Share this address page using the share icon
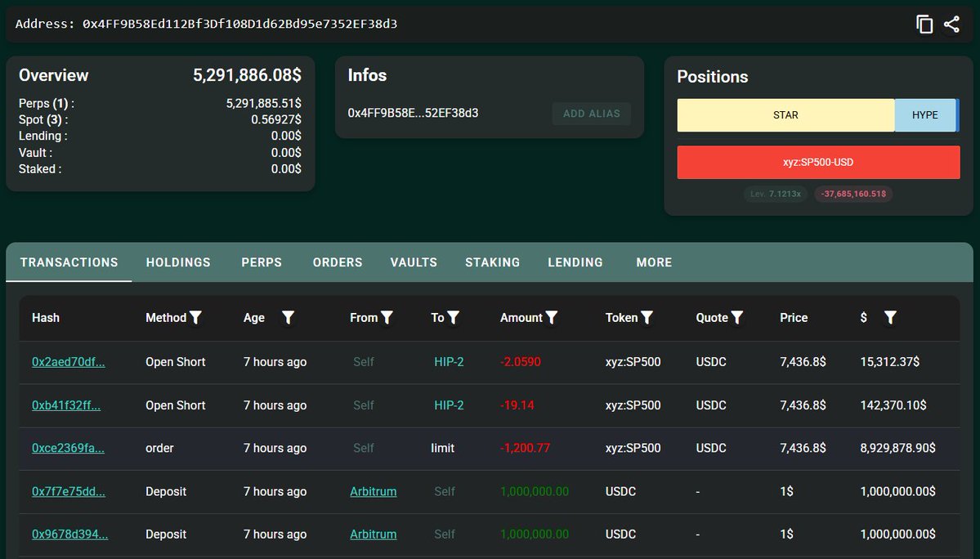 [x=952, y=25]
